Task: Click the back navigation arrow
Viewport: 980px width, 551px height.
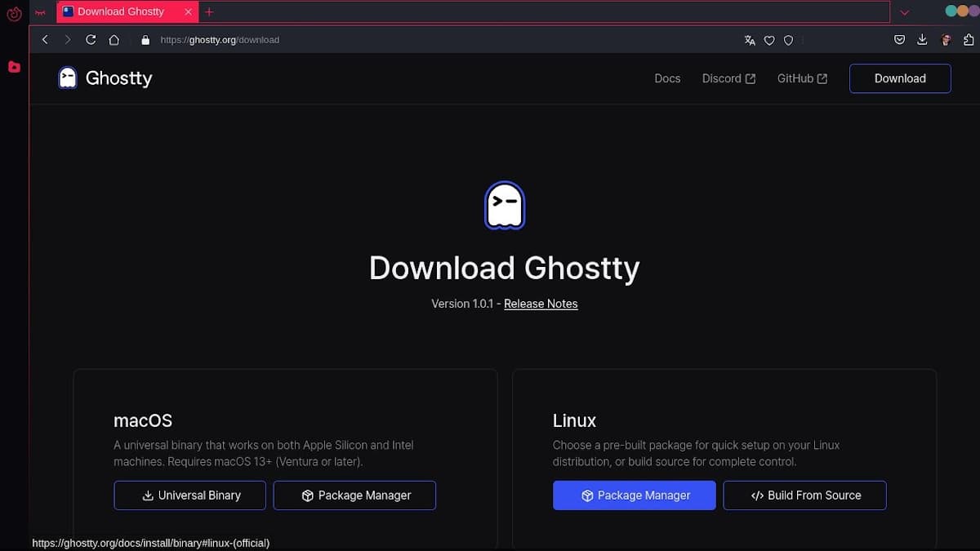Action: 45,40
